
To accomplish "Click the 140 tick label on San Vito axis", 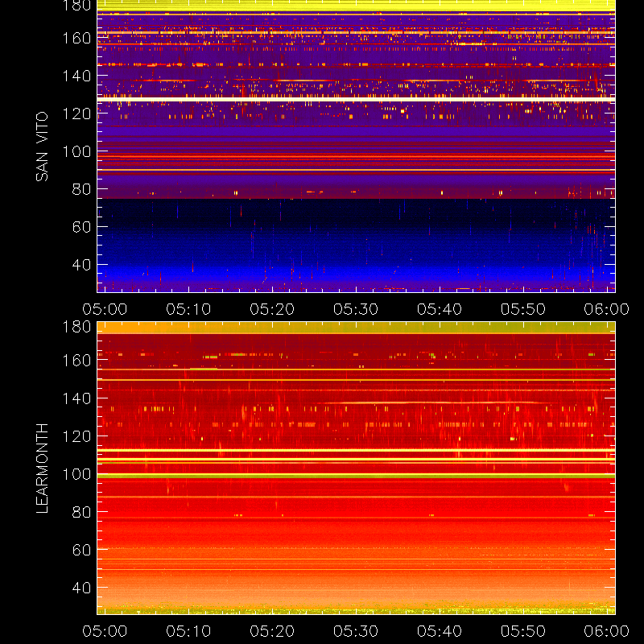I will [76, 76].
